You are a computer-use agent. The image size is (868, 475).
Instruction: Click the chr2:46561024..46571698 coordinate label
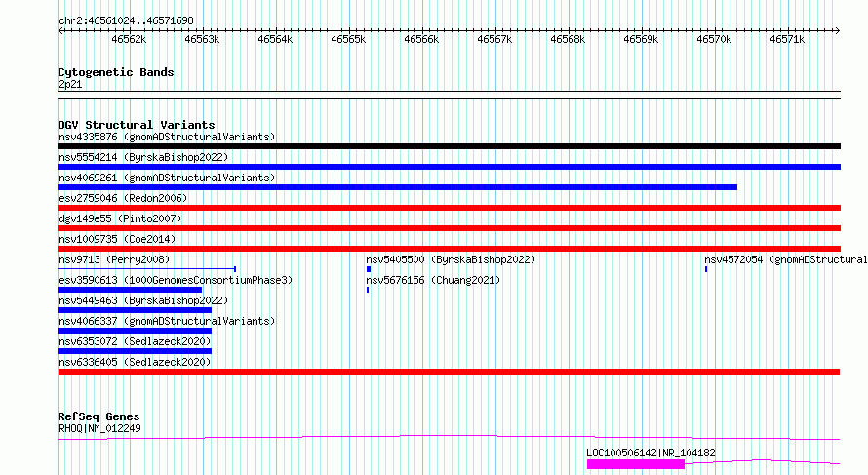pyautogui.click(x=126, y=21)
